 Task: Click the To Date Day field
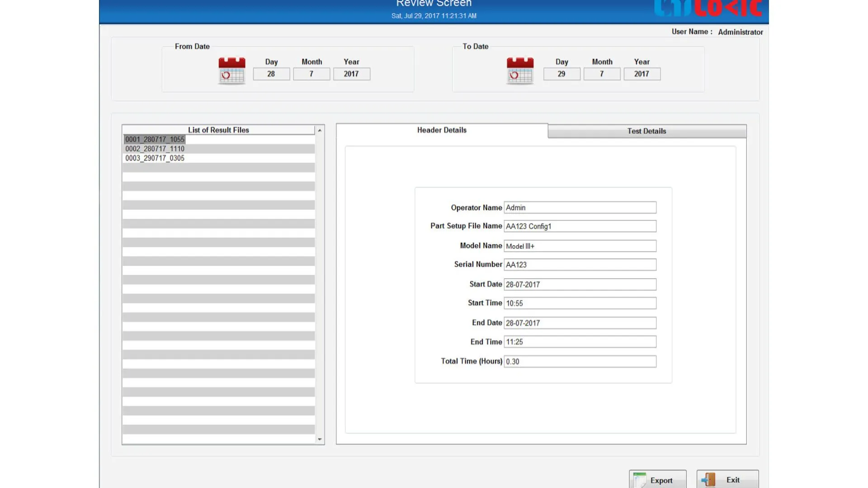coord(561,74)
